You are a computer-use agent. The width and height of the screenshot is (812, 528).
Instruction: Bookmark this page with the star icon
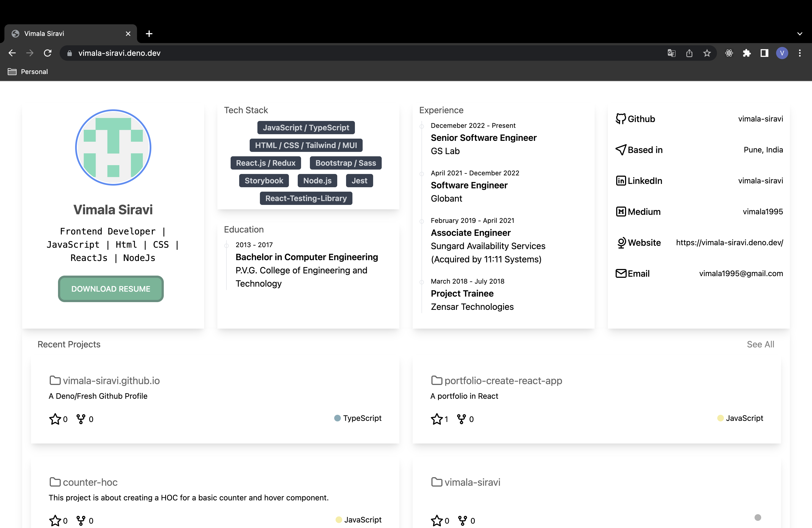[x=706, y=53]
